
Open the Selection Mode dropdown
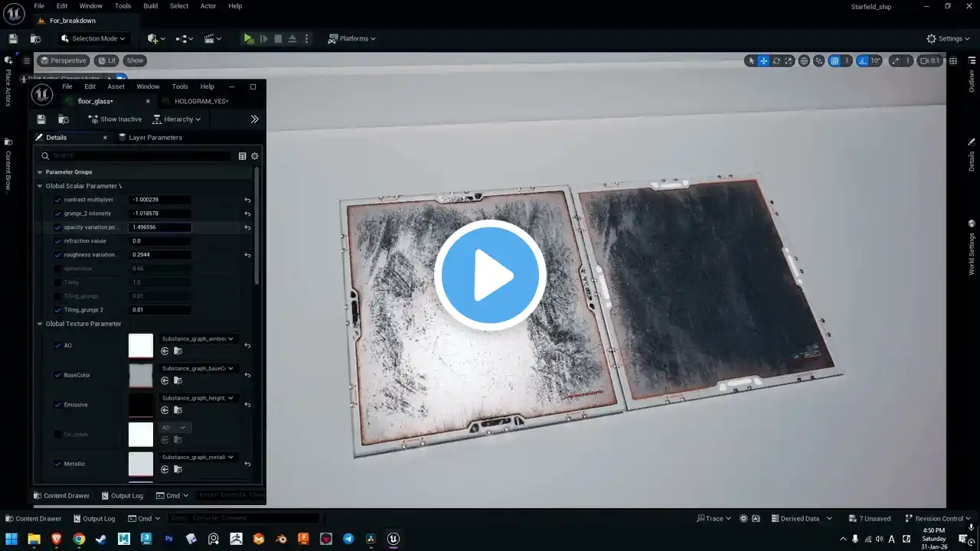(93, 38)
